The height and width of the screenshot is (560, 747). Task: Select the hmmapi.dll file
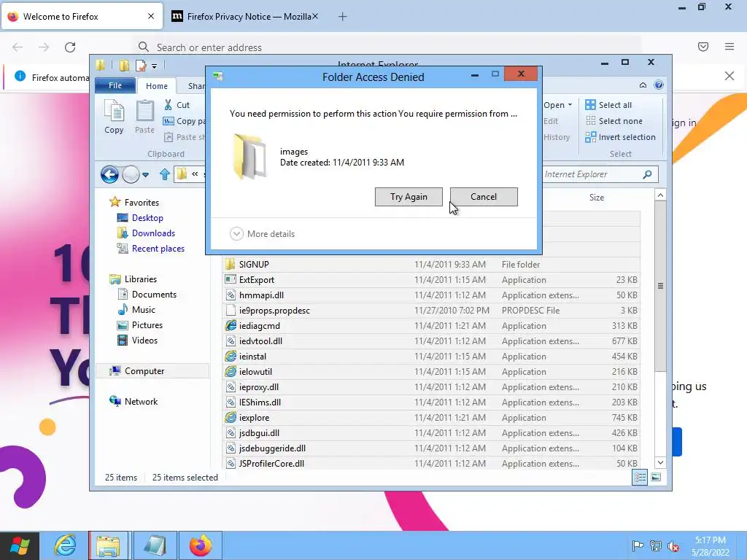click(431, 295)
